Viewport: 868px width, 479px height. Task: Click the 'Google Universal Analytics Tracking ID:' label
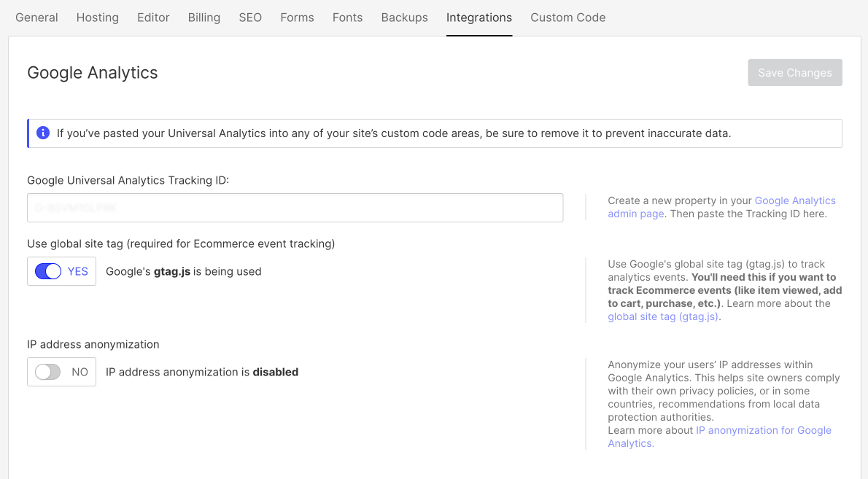click(128, 180)
